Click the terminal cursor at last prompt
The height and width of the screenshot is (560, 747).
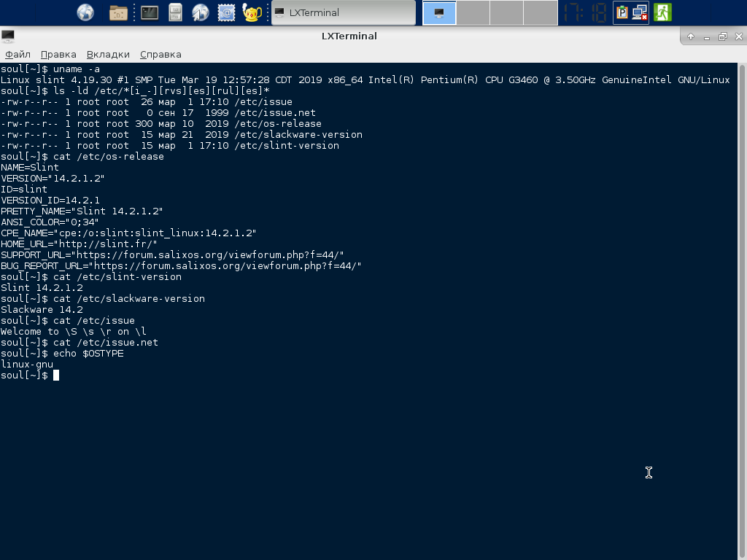coord(55,376)
